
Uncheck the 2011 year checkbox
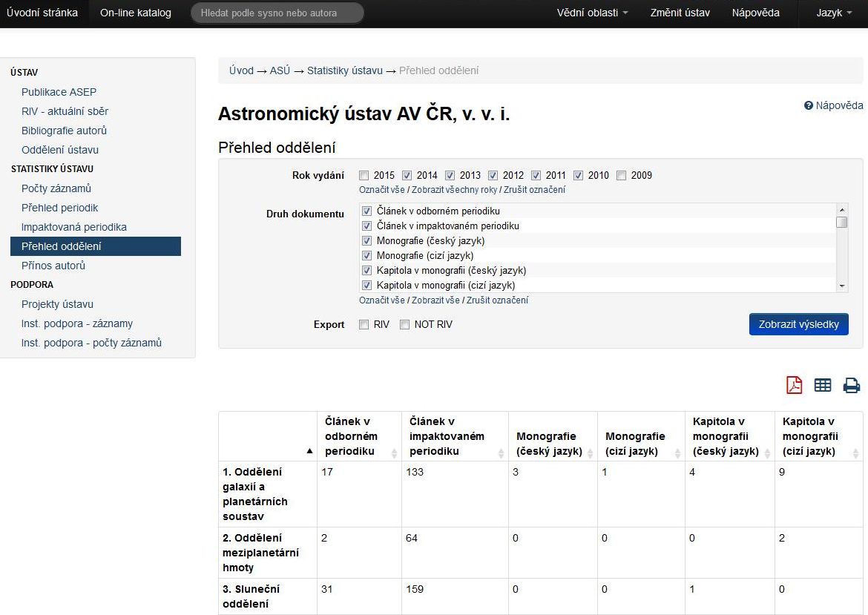(x=536, y=176)
